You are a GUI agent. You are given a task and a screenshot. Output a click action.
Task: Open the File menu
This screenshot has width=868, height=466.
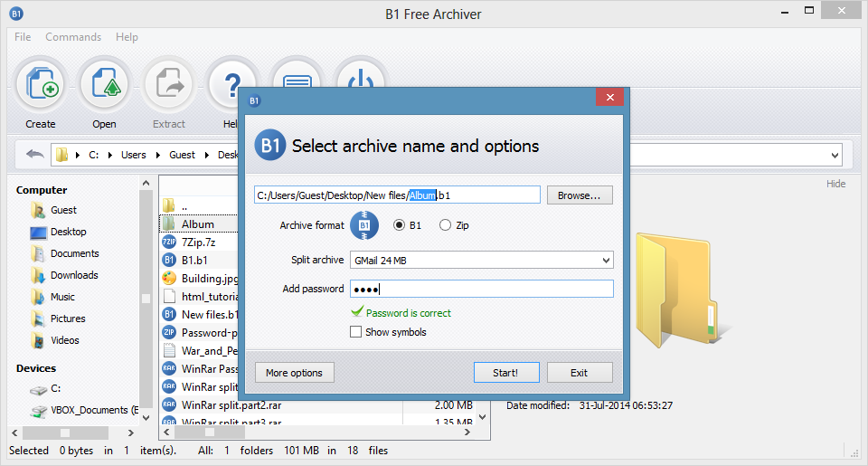coord(23,37)
